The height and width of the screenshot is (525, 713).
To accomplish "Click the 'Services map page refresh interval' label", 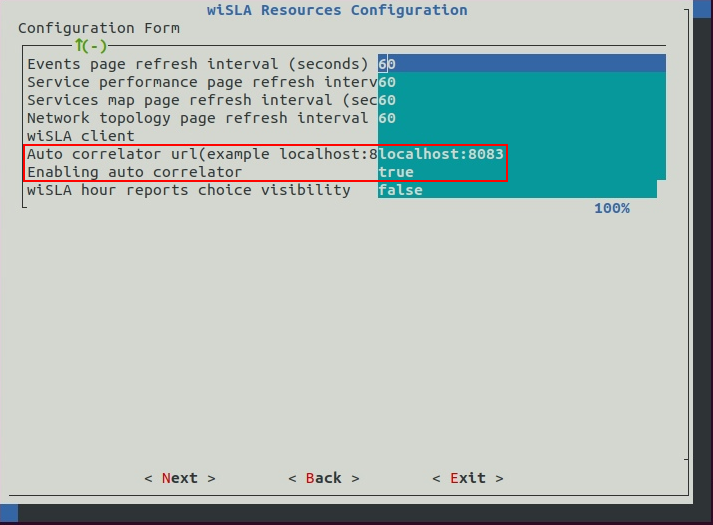I will (202, 100).
